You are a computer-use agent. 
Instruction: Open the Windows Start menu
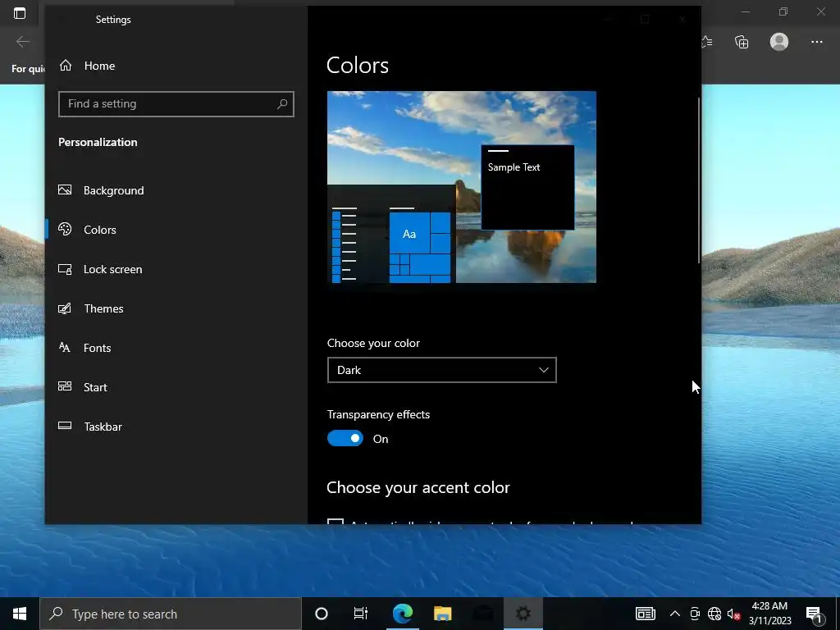[x=20, y=614]
